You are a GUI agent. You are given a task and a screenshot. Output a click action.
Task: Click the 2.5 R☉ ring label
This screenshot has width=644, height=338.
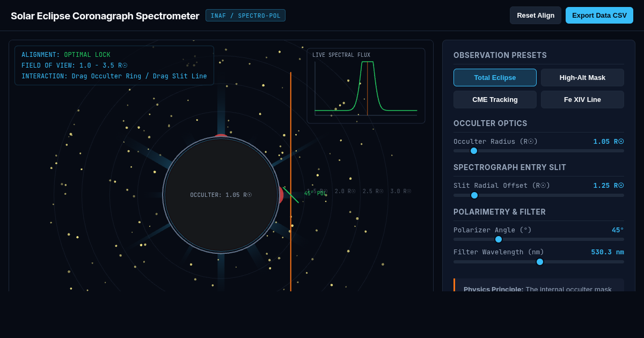tap(373, 191)
